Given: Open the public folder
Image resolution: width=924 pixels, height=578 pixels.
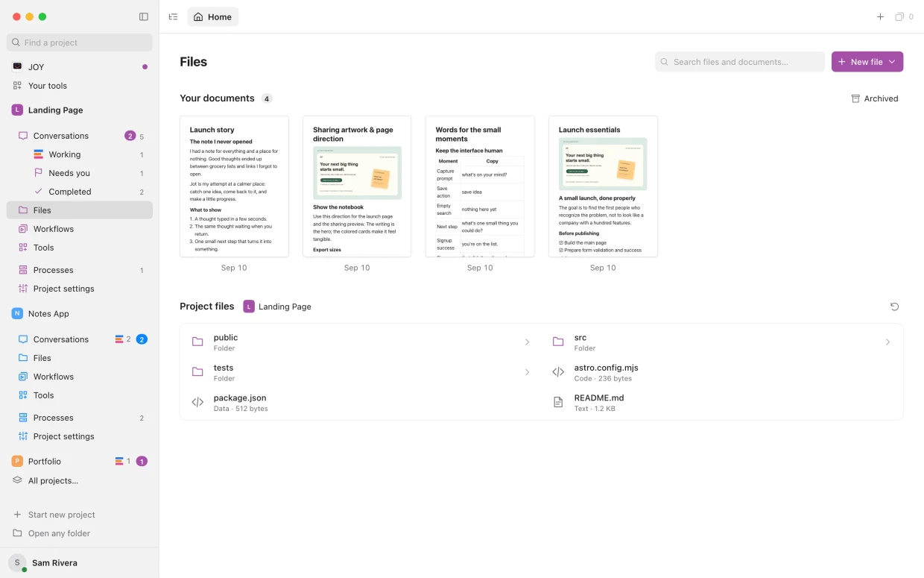Looking at the screenshot, I should (x=361, y=342).
